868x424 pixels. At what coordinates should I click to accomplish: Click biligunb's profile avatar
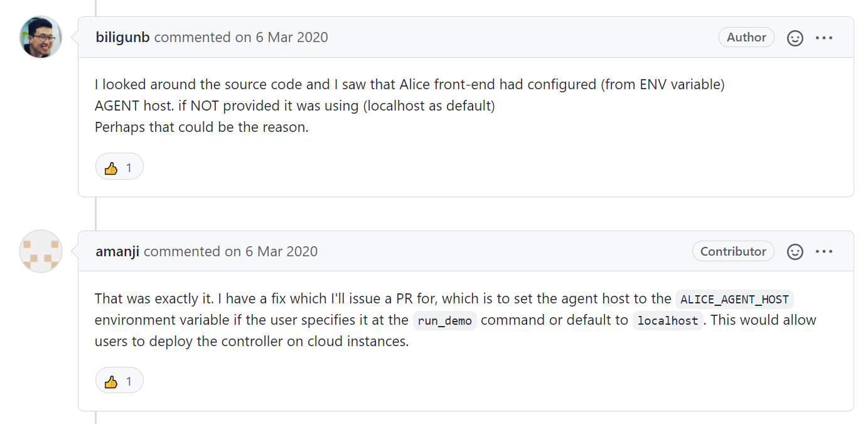40,37
